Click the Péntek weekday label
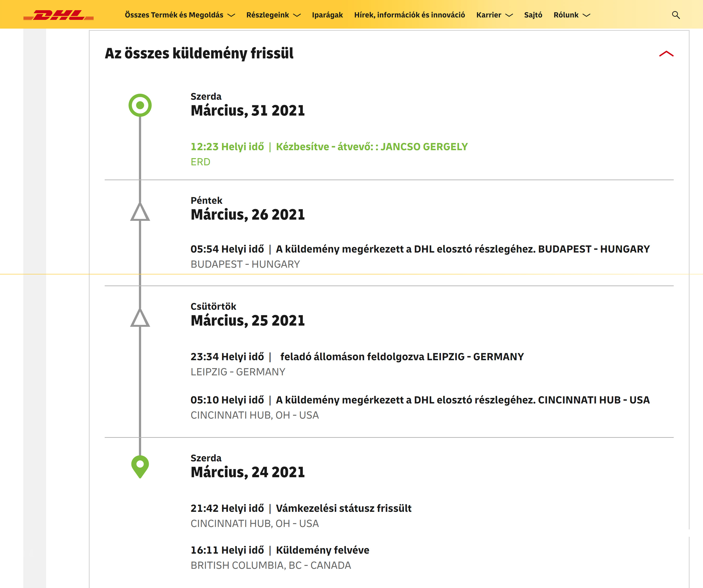703x588 pixels. point(206,201)
